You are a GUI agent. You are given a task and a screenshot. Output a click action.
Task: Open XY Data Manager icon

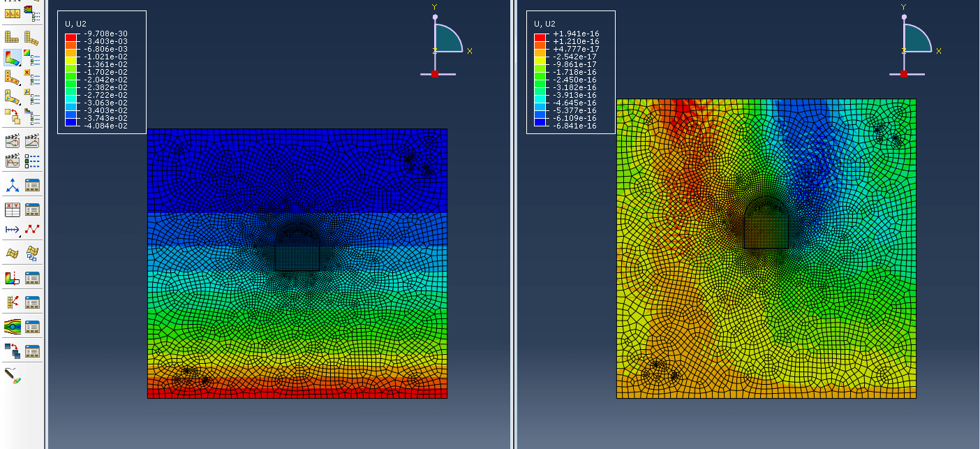[31, 209]
